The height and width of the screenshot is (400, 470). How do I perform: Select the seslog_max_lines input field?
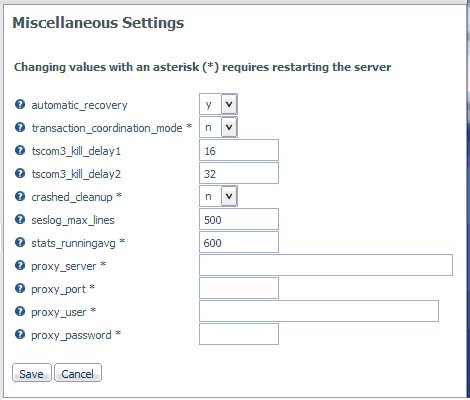tap(239, 219)
